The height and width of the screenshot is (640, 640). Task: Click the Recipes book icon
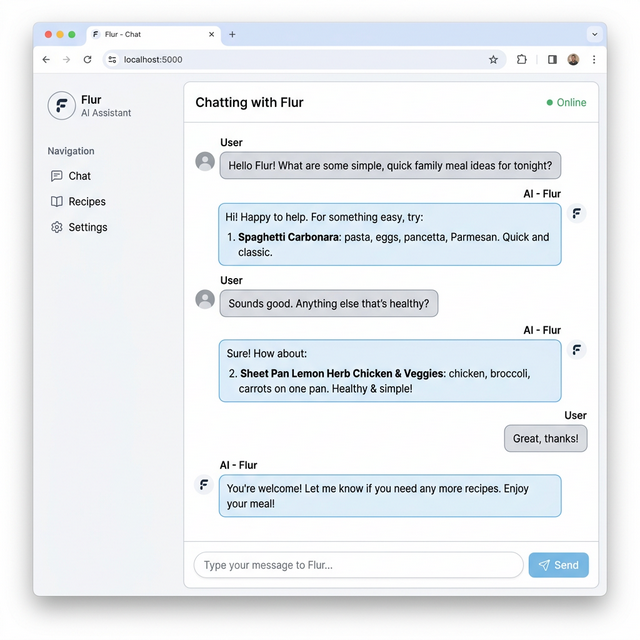coord(57,202)
